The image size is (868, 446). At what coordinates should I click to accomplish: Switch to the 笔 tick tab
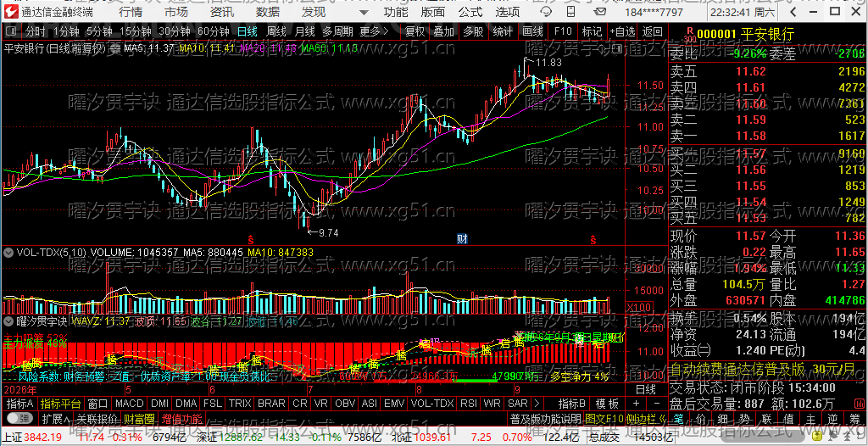679,419
